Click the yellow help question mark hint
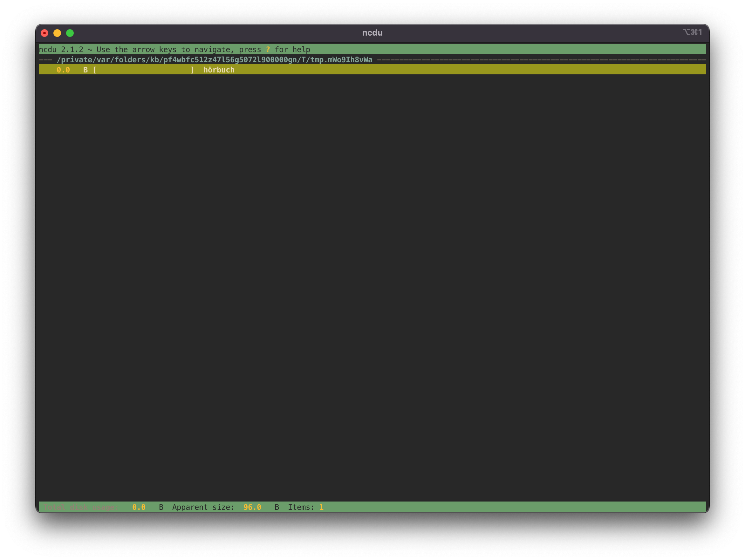This screenshot has height=560, width=745. (268, 49)
